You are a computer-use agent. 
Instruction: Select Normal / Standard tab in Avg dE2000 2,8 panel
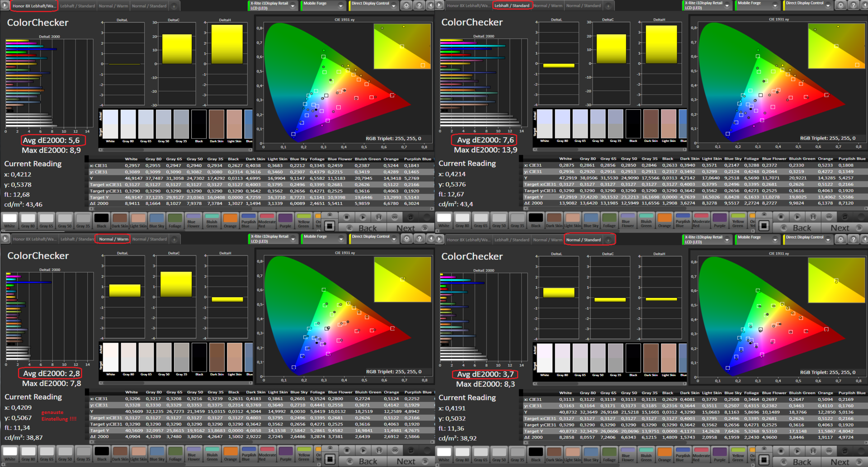150,239
